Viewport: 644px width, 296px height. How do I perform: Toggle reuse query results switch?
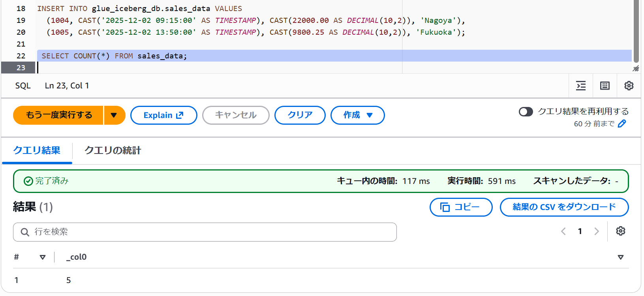pos(526,112)
